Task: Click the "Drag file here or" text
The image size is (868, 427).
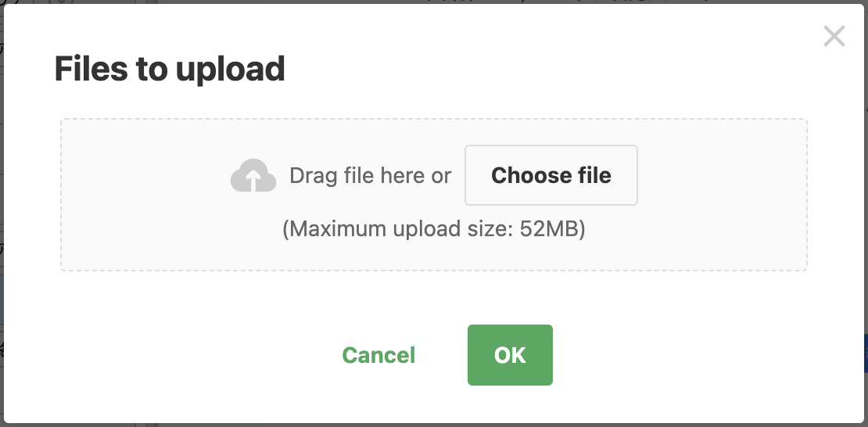Action: [x=371, y=175]
